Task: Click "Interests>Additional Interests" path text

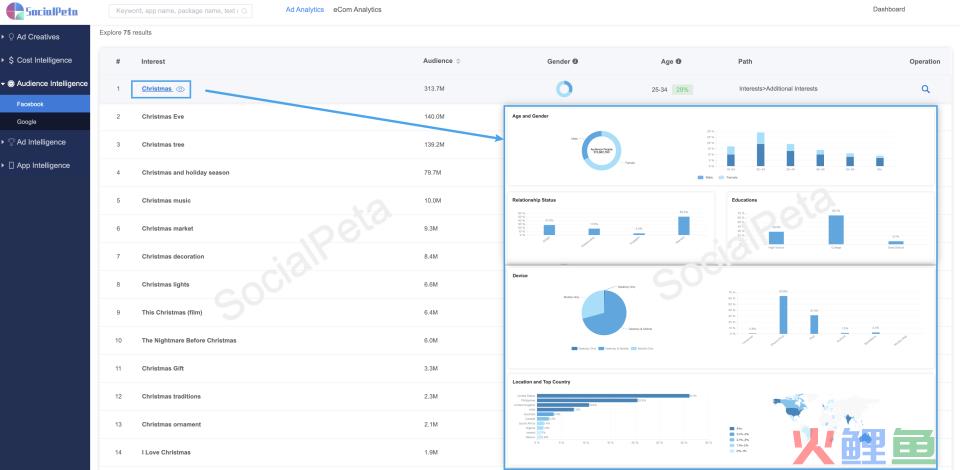Action: click(778, 89)
